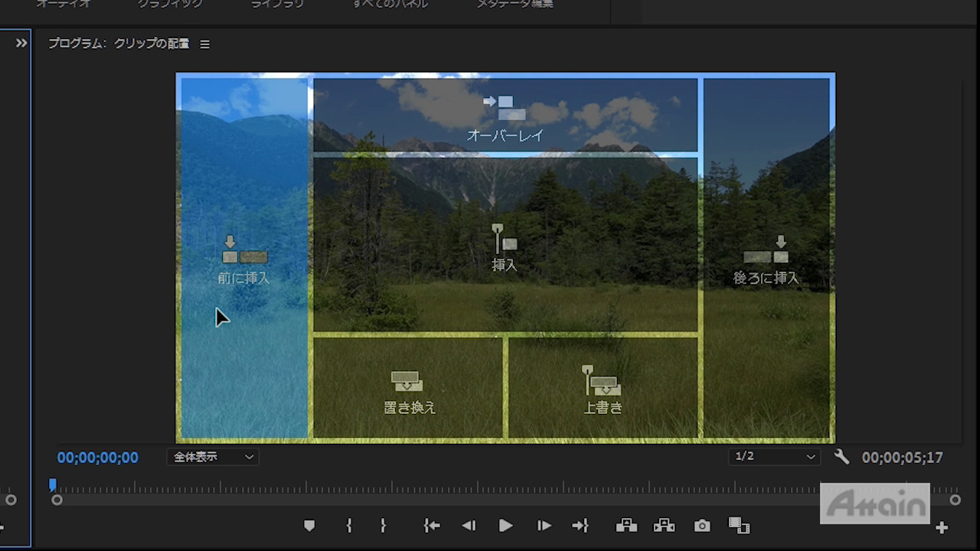Open the button editor plus icon
Image resolution: width=980 pixels, height=551 pixels.
[942, 527]
